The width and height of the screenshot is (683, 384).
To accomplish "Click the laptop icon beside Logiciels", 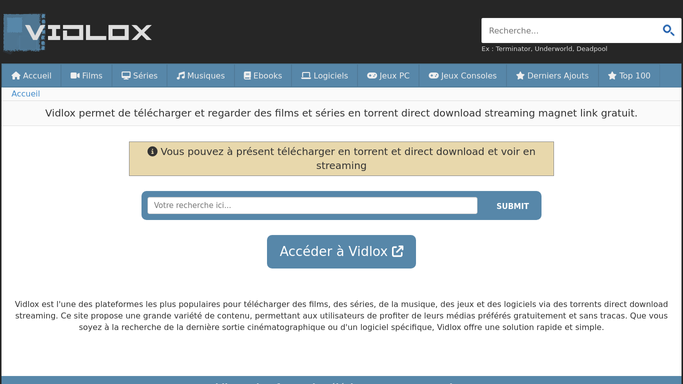I will (x=306, y=76).
